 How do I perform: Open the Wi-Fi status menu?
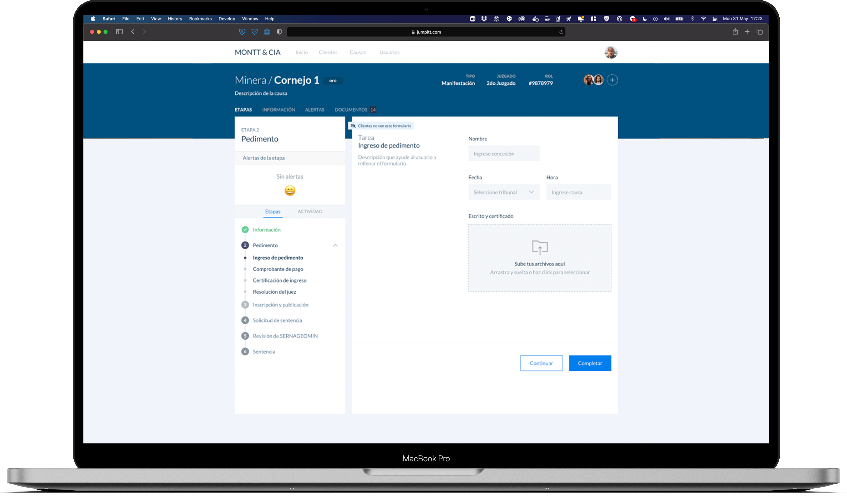[703, 19]
